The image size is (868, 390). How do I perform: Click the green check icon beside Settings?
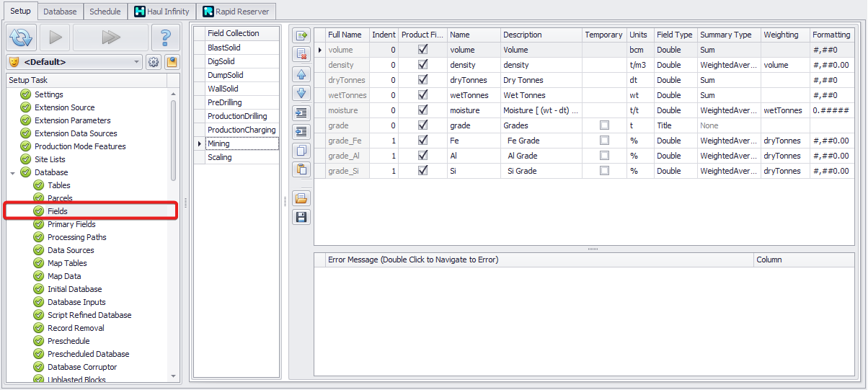[x=26, y=94]
